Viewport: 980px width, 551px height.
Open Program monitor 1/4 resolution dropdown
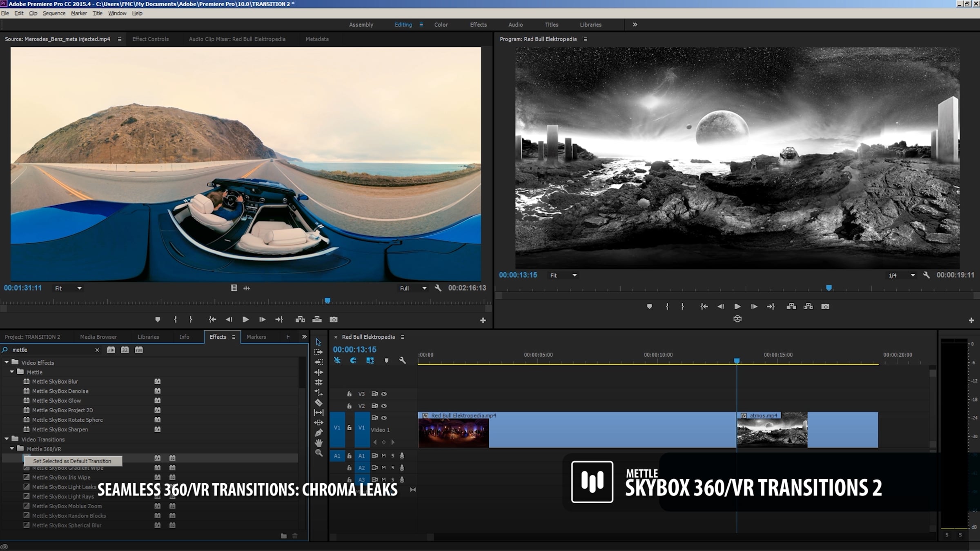(902, 275)
